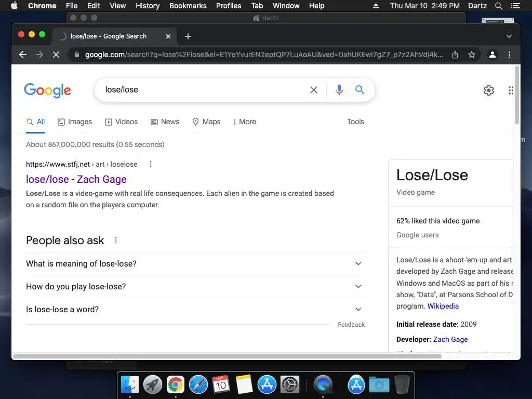Open the lose/lose - Zach Gage result
This screenshot has height=399, width=532.
tap(76, 179)
